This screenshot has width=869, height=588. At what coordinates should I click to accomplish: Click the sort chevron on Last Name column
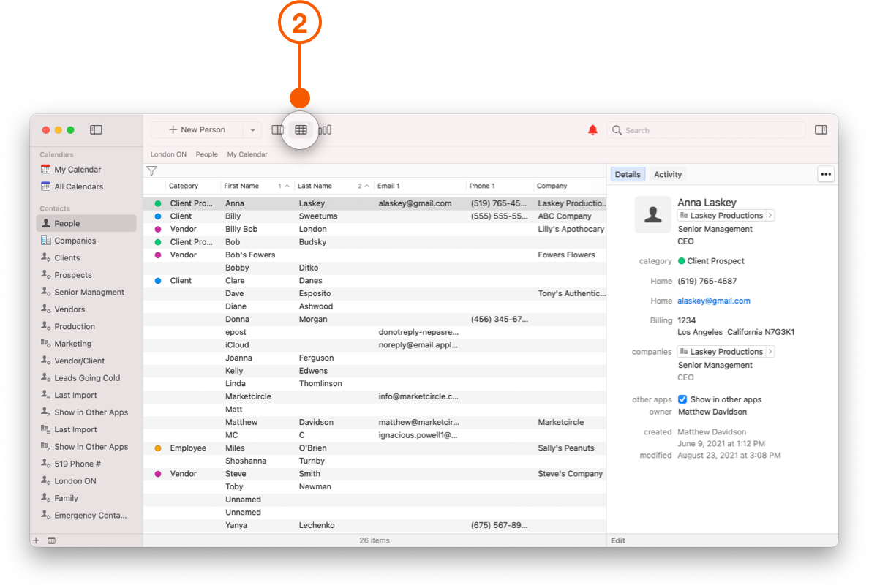(x=366, y=186)
